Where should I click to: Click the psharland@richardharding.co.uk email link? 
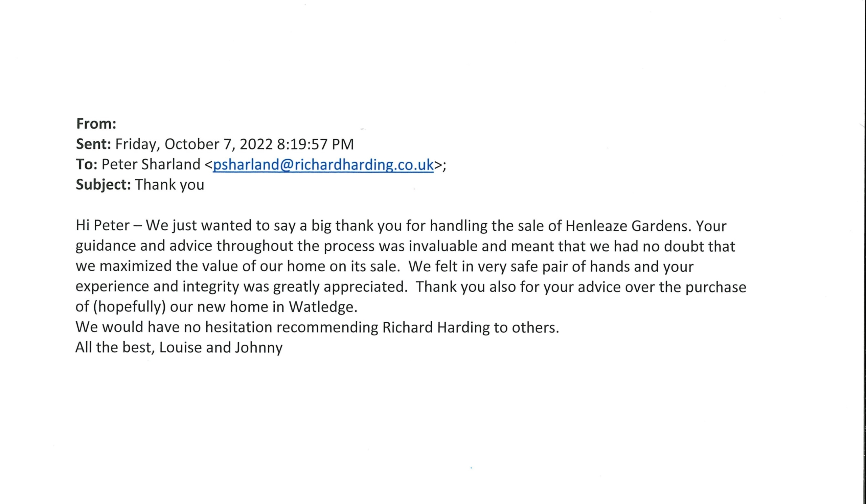[323, 165]
